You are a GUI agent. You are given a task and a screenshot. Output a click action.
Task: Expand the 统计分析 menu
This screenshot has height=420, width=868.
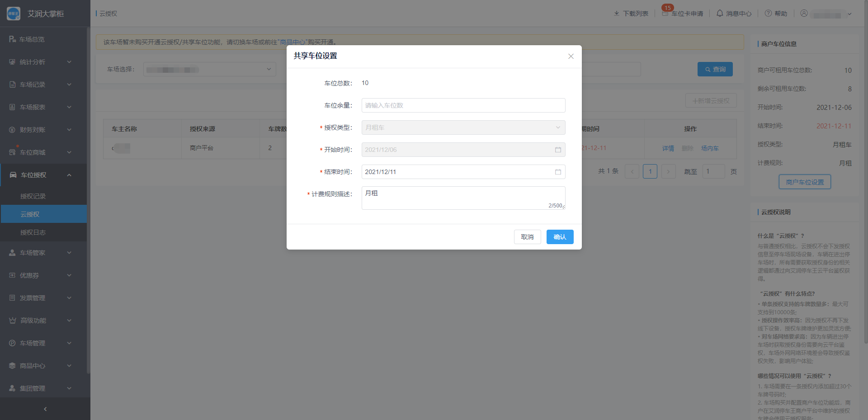pos(43,62)
